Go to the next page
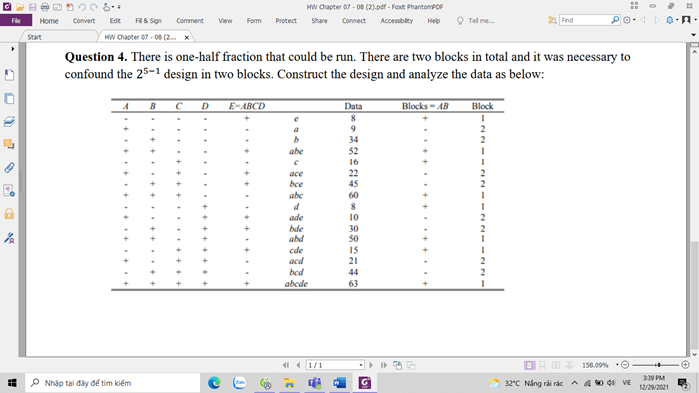 tap(371, 365)
